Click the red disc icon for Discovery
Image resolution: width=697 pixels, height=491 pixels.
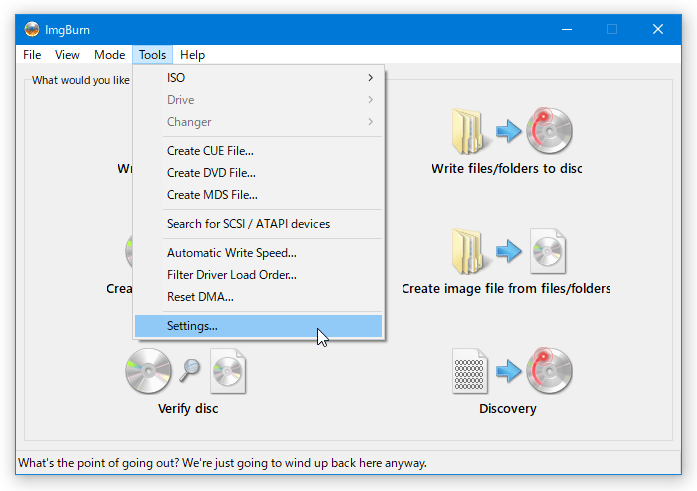(549, 371)
